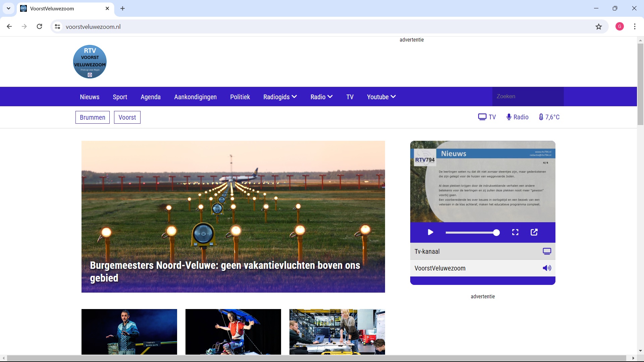Toggle the Voorst region filter
Viewport: 644px width, 362px height.
point(127,117)
